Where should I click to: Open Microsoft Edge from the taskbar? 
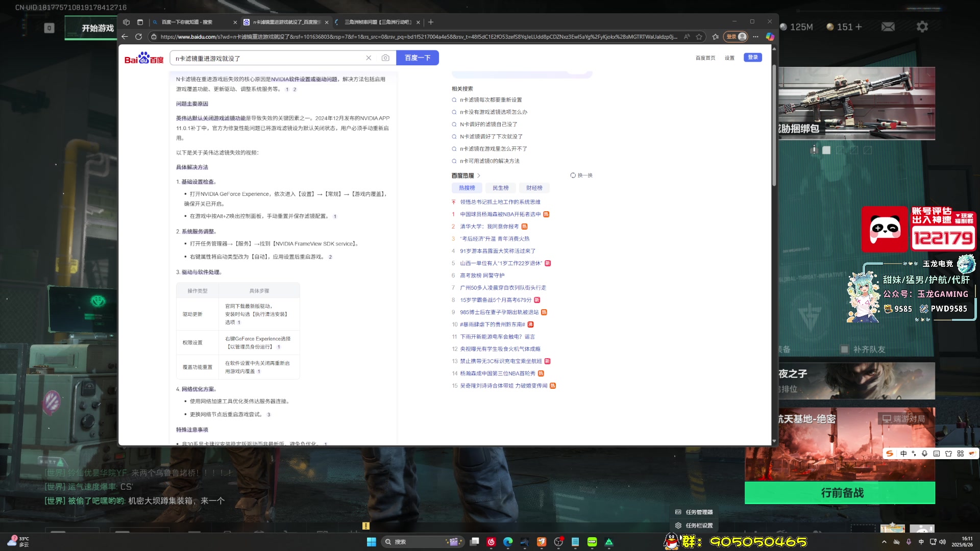[x=508, y=542]
